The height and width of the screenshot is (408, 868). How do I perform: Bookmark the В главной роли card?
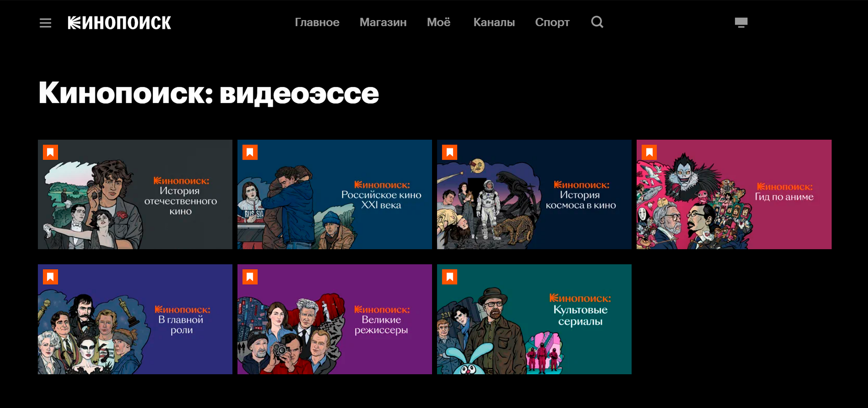point(50,277)
